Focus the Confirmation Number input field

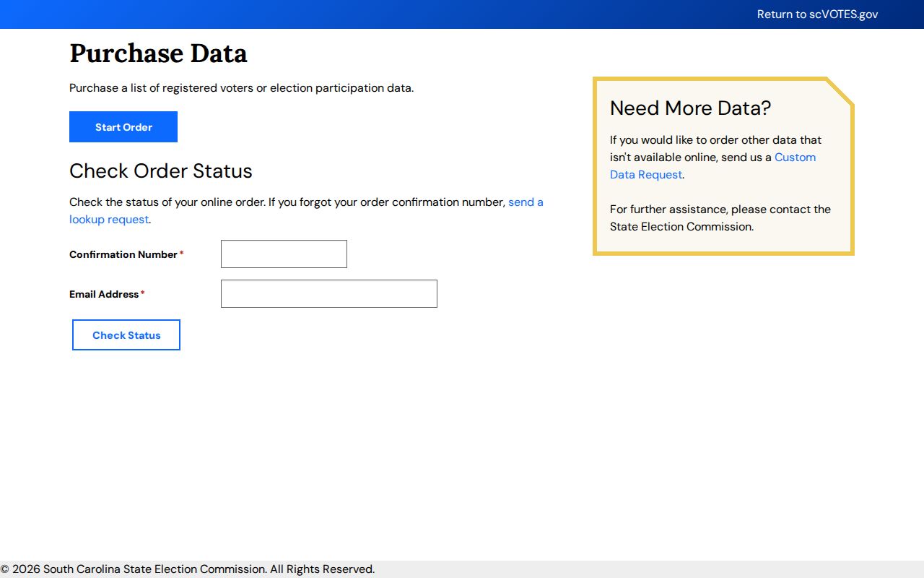[x=284, y=254]
